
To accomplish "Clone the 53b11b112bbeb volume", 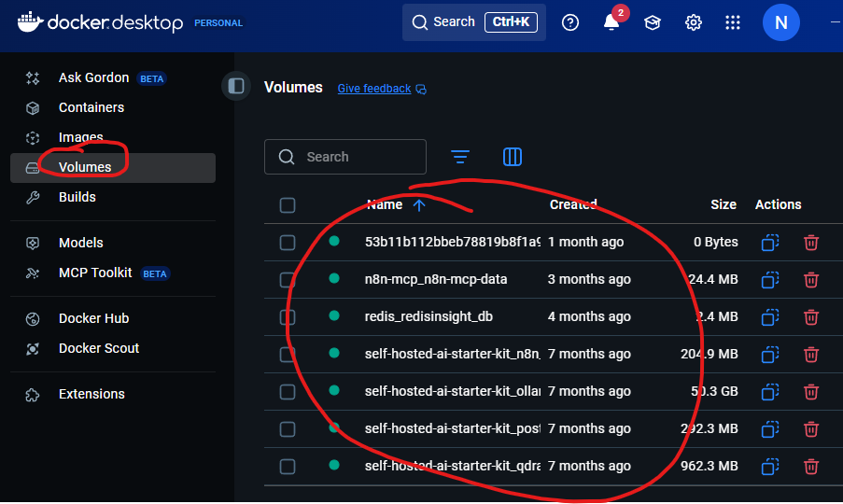I will click(x=770, y=243).
